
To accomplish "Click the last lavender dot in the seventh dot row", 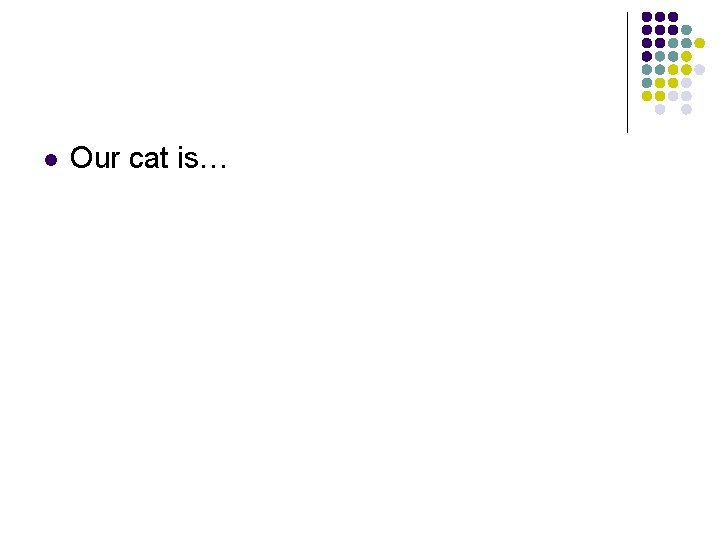I will 686,96.
